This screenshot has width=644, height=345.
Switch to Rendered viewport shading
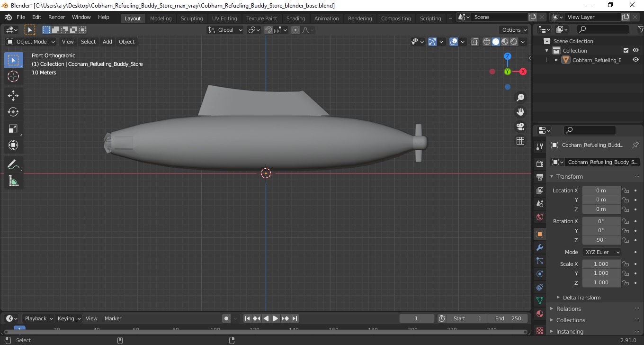click(x=514, y=42)
